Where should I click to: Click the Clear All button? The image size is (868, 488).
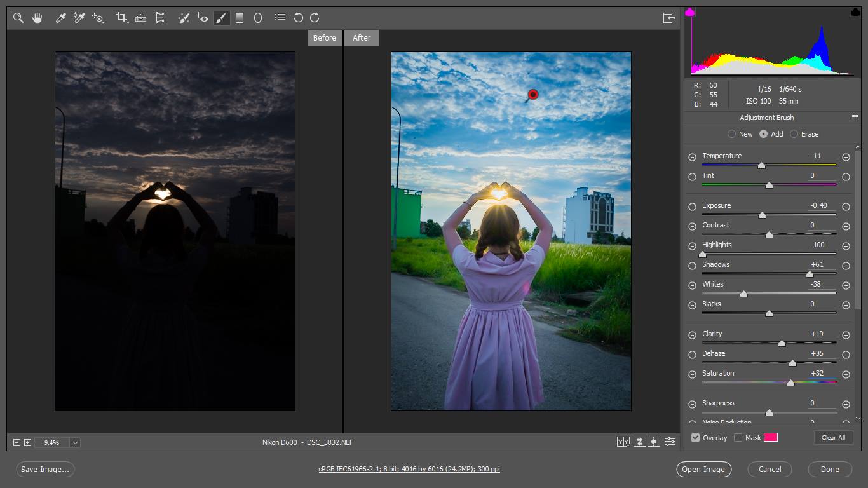[833, 437]
